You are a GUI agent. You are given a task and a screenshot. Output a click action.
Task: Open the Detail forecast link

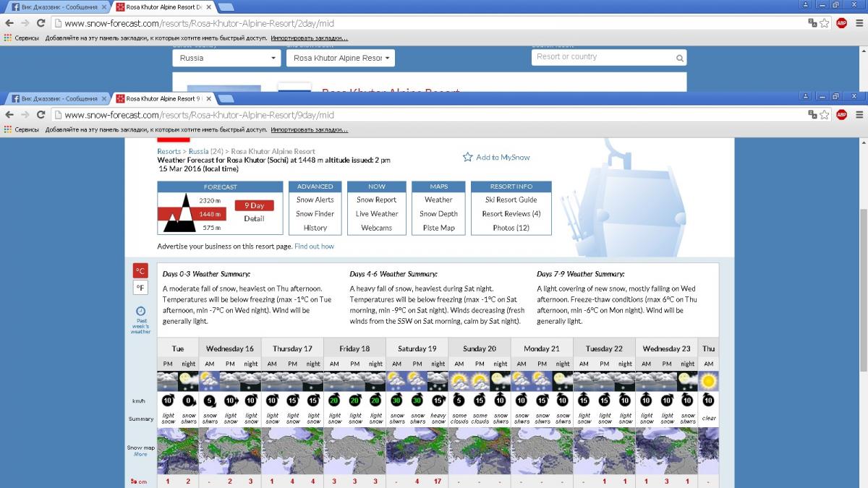254,218
